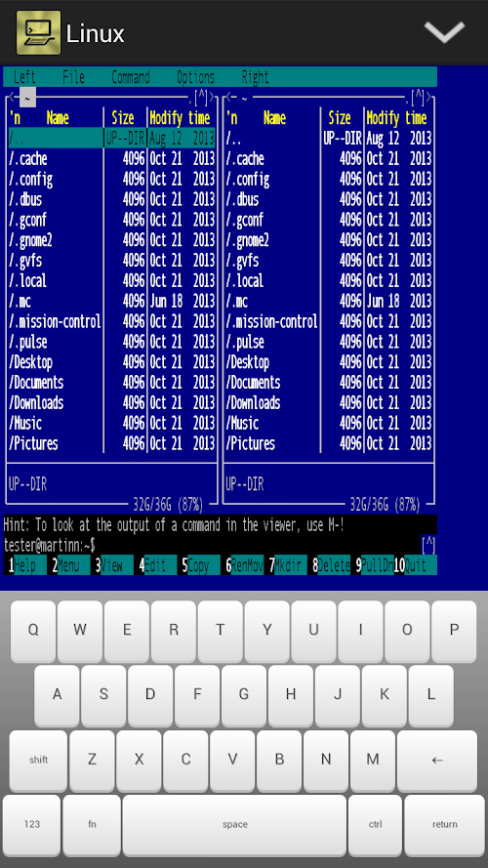Tap the G key
The image size is (488, 868).
(x=244, y=695)
